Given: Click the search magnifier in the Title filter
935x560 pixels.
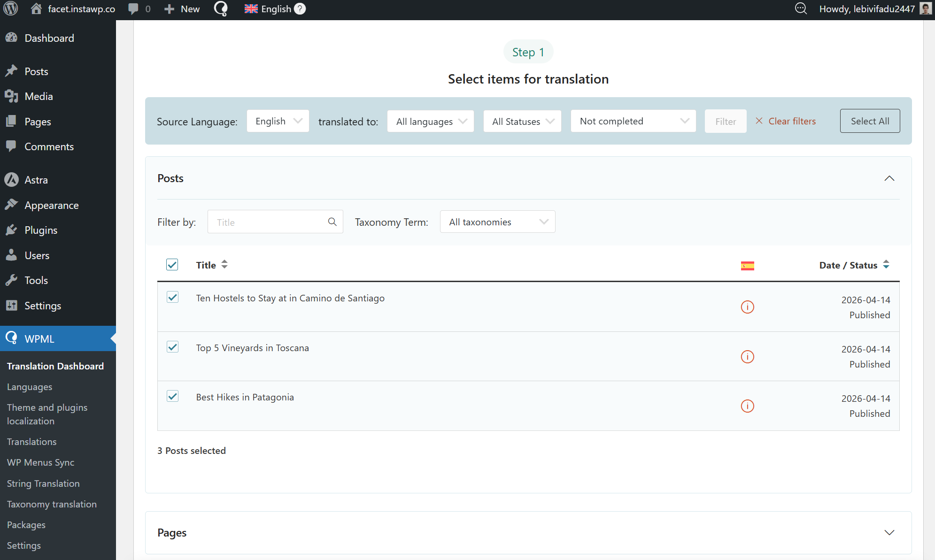Looking at the screenshot, I should click(332, 222).
